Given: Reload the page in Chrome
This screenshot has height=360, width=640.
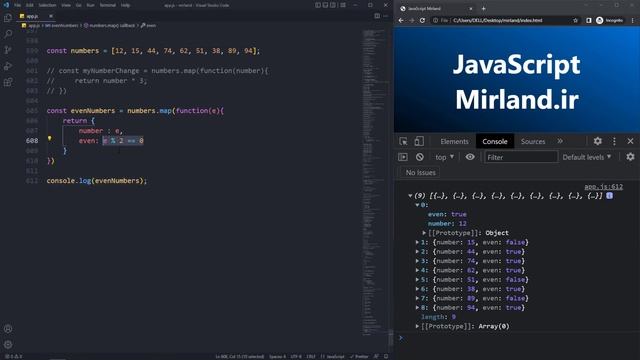Looking at the screenshot, I should tap(422, 20).
